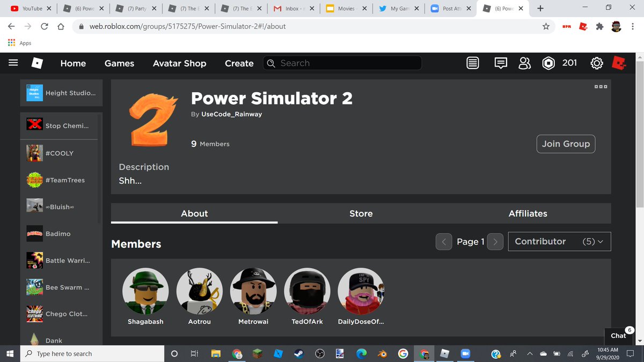Open the Chrome extensions puzzle icon
This screenshot has height=362, width=644.
pyautogui.click(x=599, y=26)
